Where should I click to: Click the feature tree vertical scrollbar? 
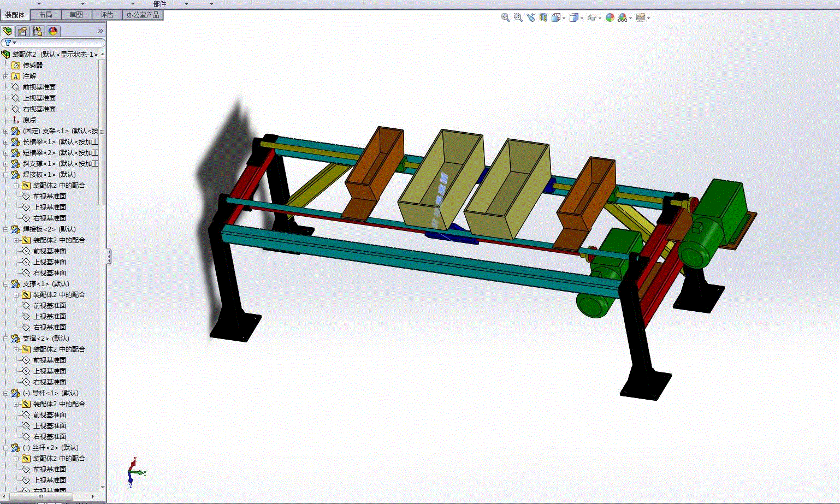click(x=103, y=131)
